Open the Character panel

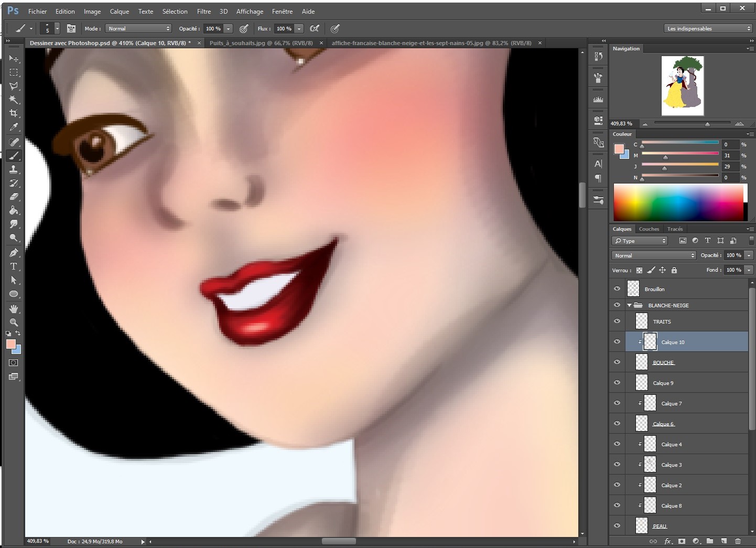(x=598, y=164)
